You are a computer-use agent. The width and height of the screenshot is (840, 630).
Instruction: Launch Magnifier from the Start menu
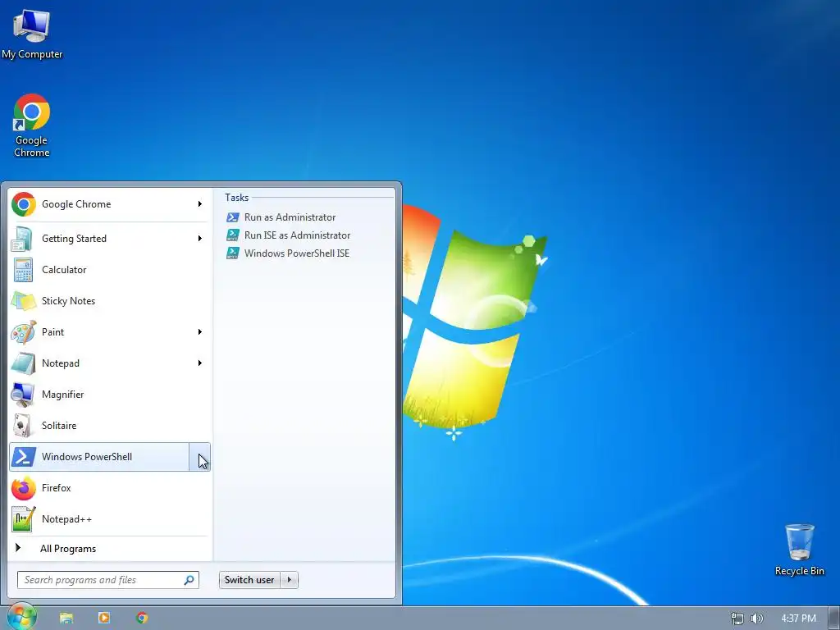(110, 395)
